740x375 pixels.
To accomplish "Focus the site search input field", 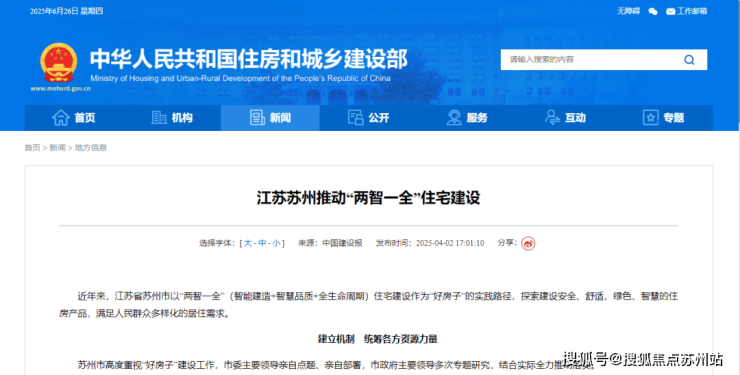I will tap(590, 60).
